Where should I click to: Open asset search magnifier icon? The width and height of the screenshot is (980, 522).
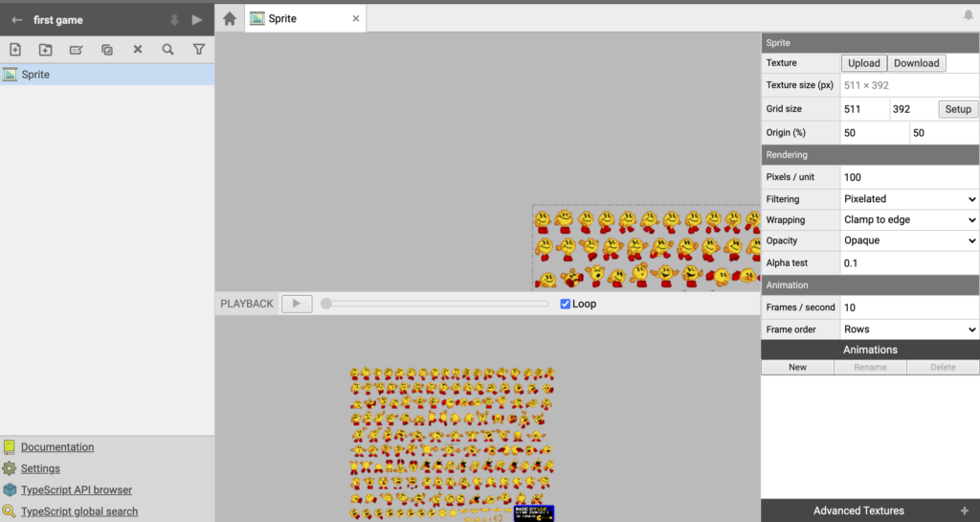point(168,50)
